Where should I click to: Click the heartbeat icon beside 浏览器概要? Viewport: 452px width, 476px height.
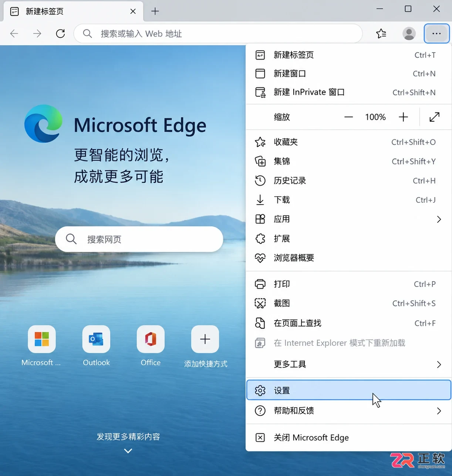(x=260, y=258)
